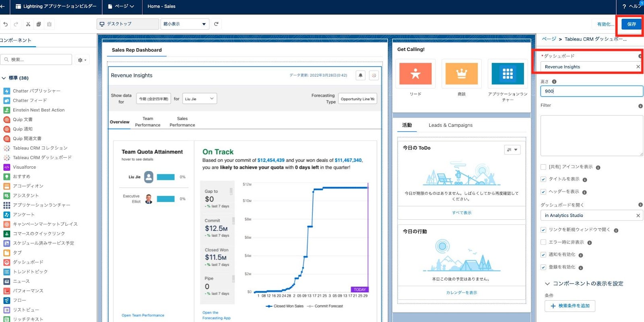Screen dimensions: 644x322
Task: Click the undo icon in the toolbar
Action: tap(6, 24)
